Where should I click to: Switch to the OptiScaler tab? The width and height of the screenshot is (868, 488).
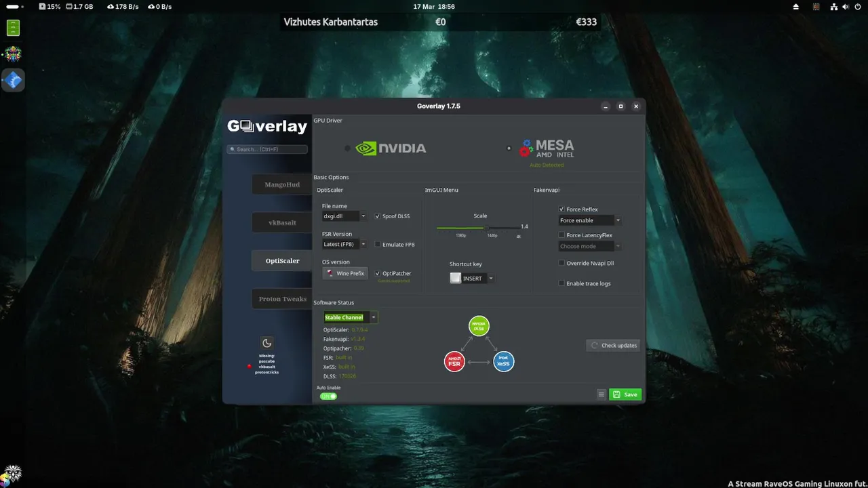[282, 260]
